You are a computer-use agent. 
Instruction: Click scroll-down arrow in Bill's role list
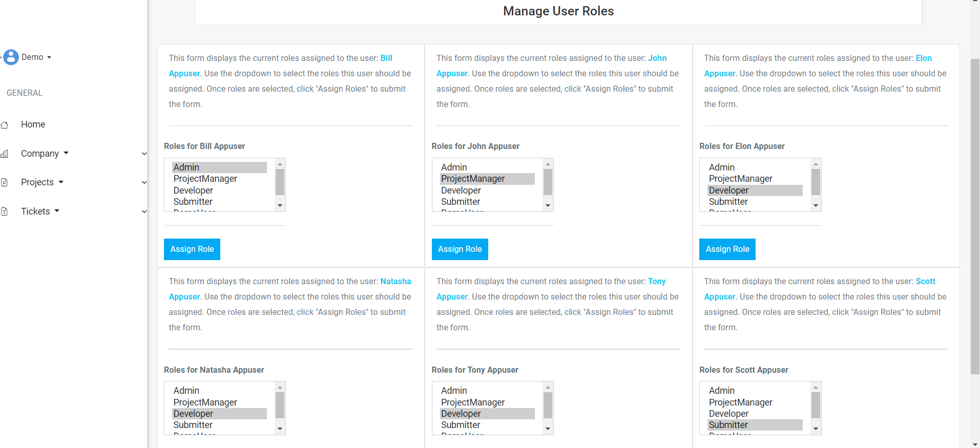pyautogui.click(x=280, y=206)
